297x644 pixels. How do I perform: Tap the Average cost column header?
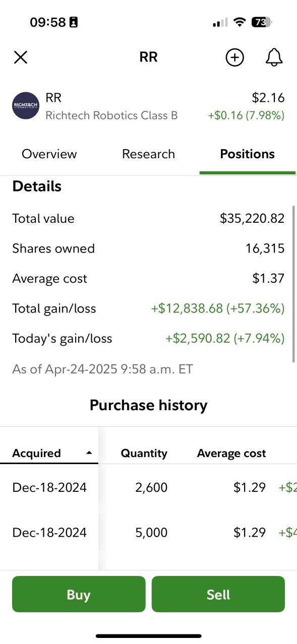coord(231,454)
